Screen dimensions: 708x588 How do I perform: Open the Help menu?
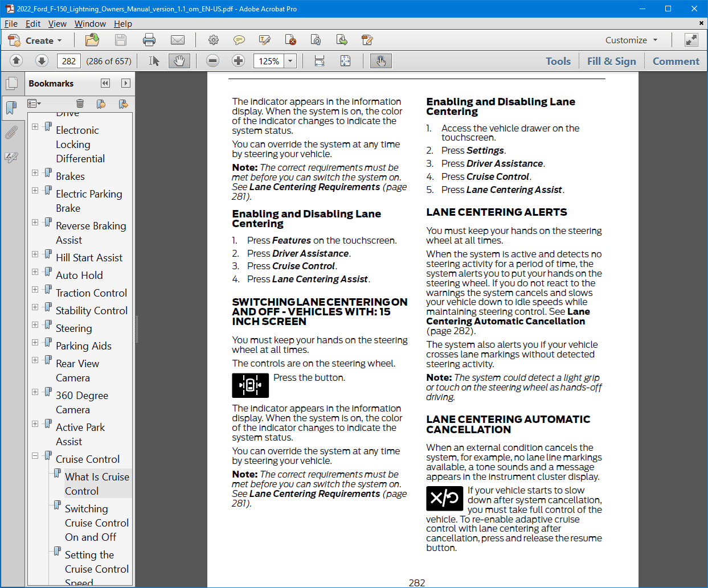click(122, 23)
